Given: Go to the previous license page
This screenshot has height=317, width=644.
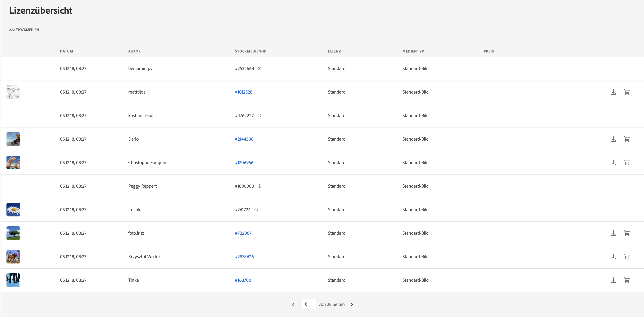Looking at the screenshot, I should (x=293, y=304).
